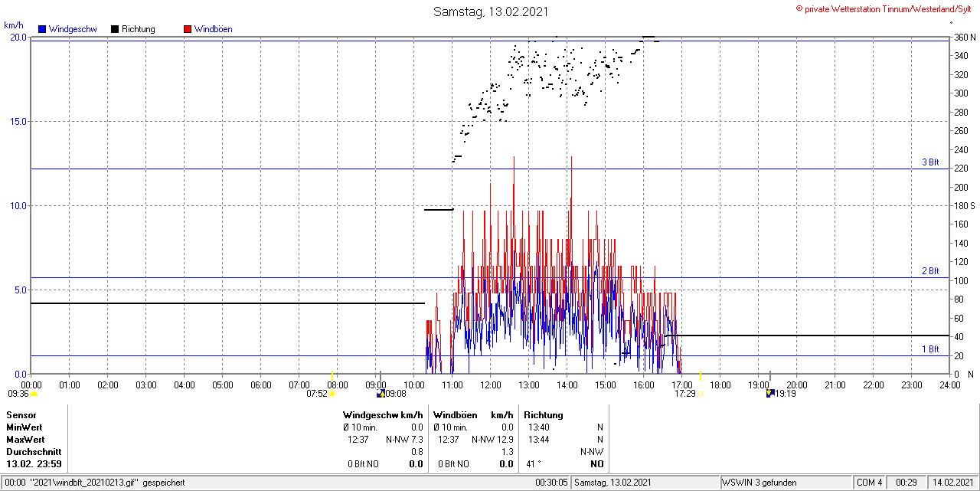Click the MinWert row header
980x491 pixels.
coord(24,427)
